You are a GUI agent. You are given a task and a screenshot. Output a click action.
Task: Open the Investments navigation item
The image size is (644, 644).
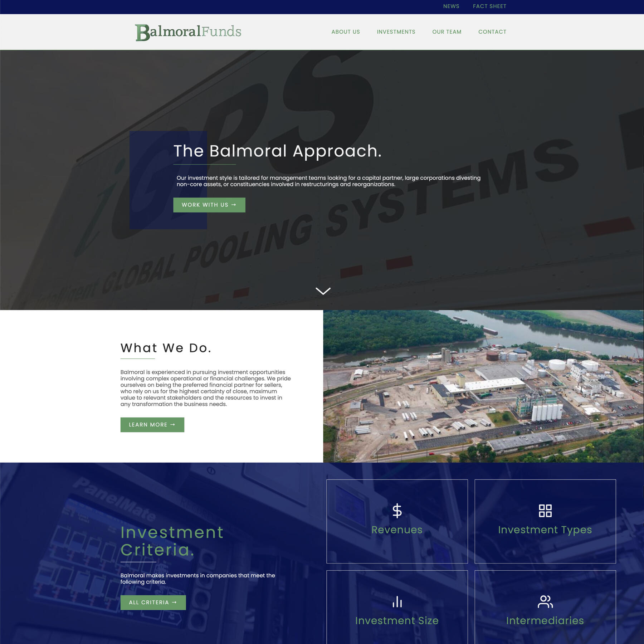(x=396, y=31)
